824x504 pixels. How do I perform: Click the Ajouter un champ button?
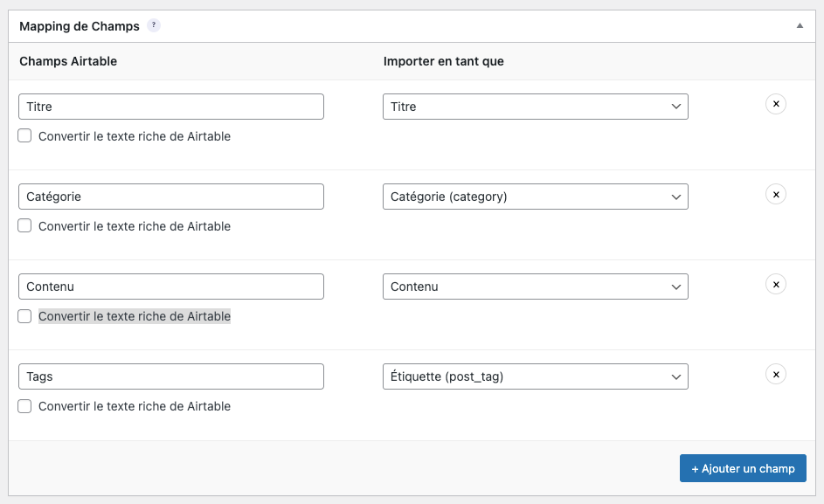(743, 468)
